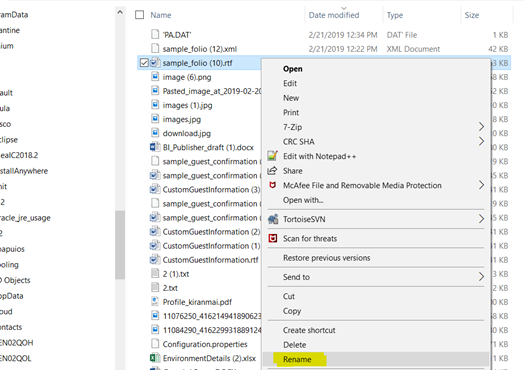Viewport: 525px width, 370px height.
Task: Choose Print from the context menu
Action: (291, 112)
